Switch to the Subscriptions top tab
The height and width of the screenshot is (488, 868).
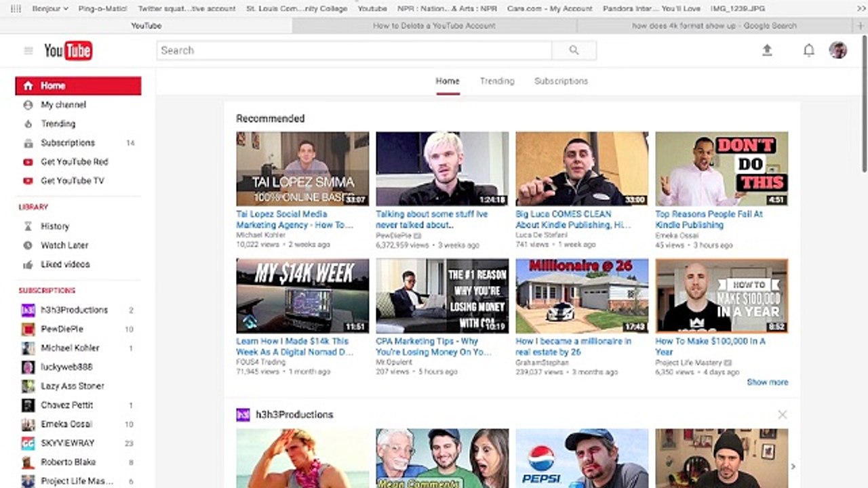pyautogui.click(x=561, y=81)
